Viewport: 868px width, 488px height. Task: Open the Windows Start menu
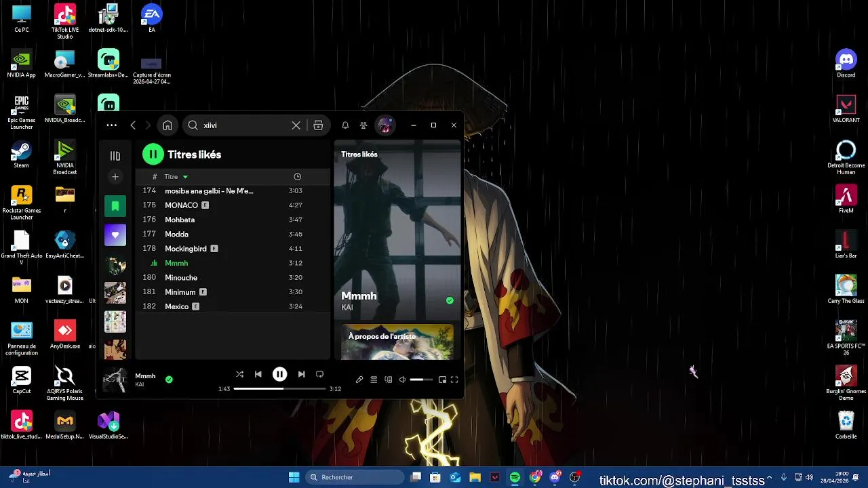pyautogui.click(x=294, y=477)
